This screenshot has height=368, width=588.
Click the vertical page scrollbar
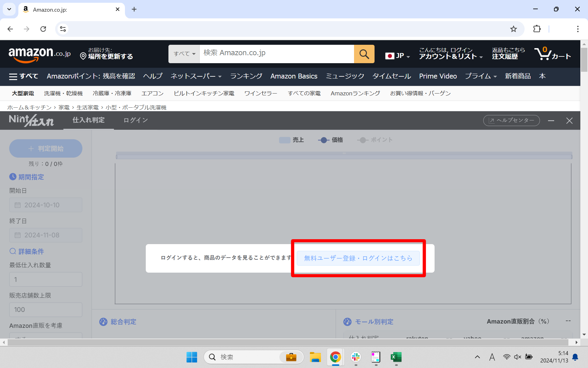(584, 60)
